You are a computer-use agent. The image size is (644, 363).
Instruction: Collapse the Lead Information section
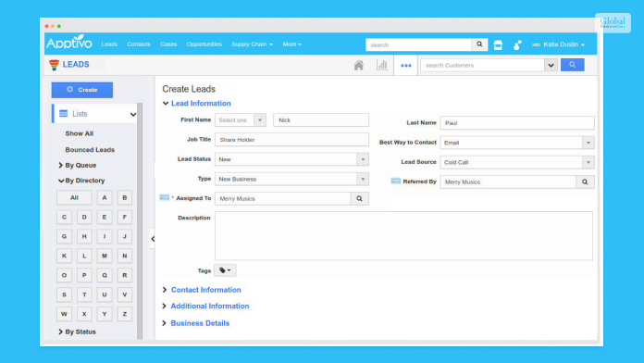coord(166,103)
